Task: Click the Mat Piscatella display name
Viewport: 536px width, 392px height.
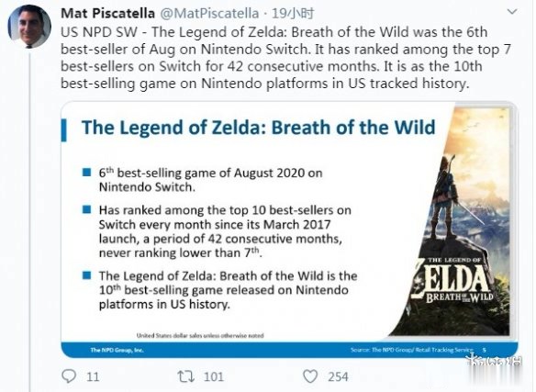Action: coord(107,14)
